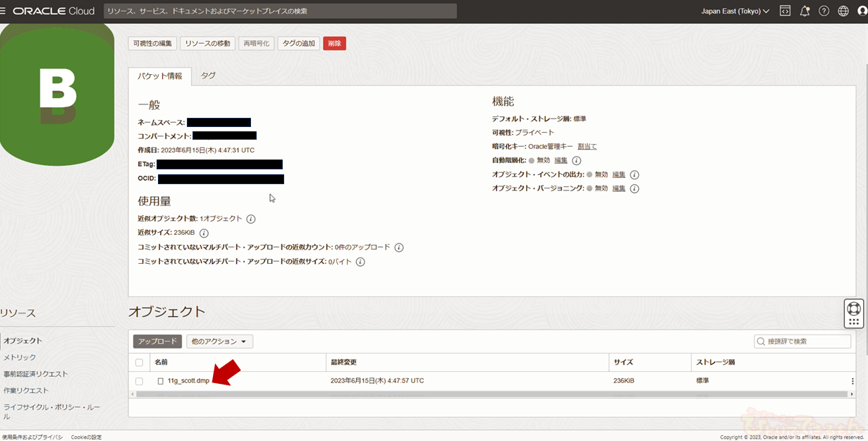Click the アップロード button
The image size is (868, 441).
click(x=157, y=342)
